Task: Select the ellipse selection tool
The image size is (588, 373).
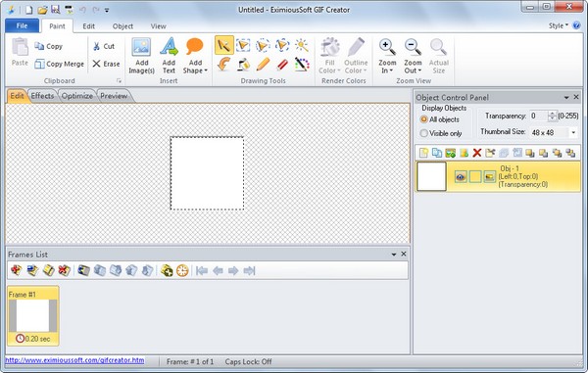Action: [263, 46]
